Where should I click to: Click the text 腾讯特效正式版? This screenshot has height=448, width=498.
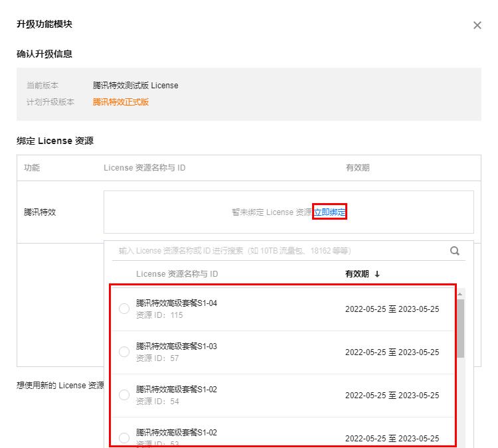coord(121,102)
